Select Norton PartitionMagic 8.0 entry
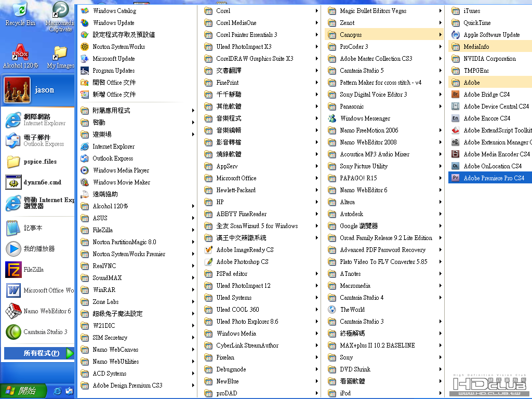This screenshot has height=399, width=532. pyautogui.click(x=137, y=242)
